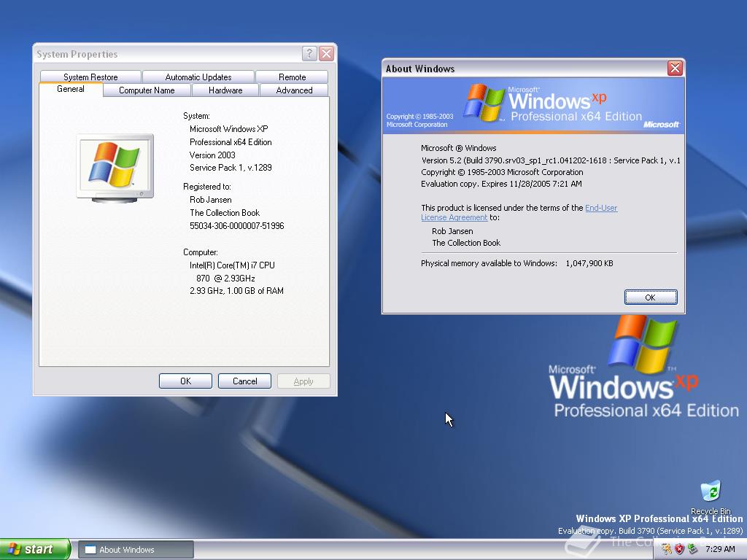Open the Computer Name tab
Screen dimensions: 747x560
(147, 90)
